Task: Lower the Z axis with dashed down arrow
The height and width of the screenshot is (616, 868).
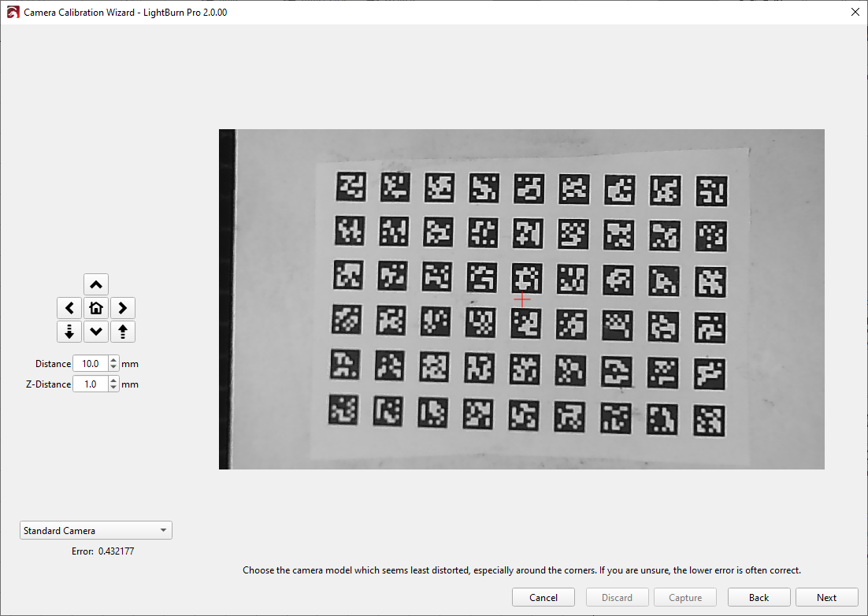Action: click(69, 332)
